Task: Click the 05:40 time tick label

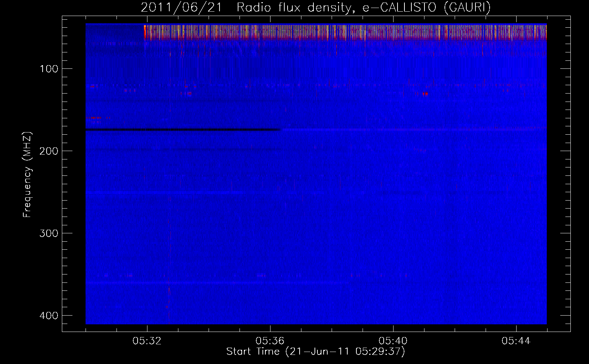Action: (393, 341)
